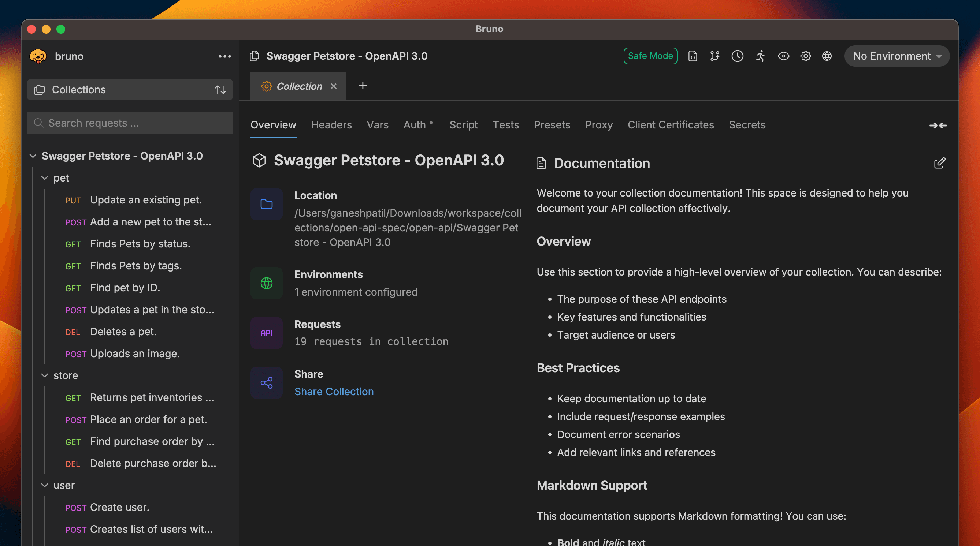Click the eye visibility icon in the toolbar
This screenshot has height=546, width=980.
coord(783,56)
